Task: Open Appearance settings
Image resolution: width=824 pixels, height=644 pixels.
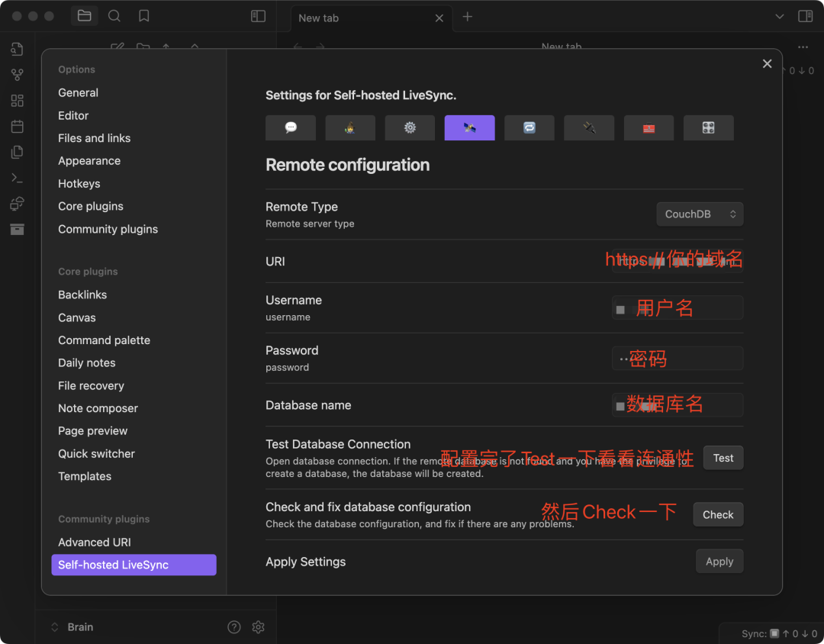Action: click(x=89, y=161)
